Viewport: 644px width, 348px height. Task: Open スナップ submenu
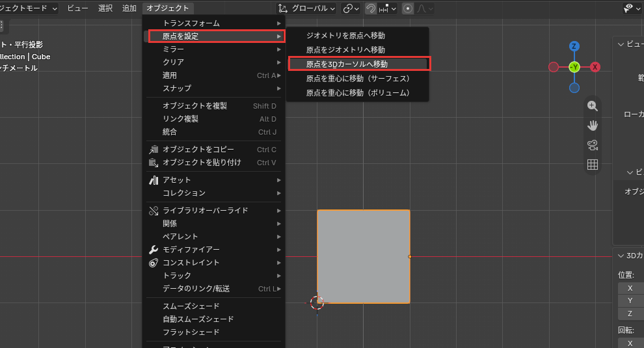214,88
